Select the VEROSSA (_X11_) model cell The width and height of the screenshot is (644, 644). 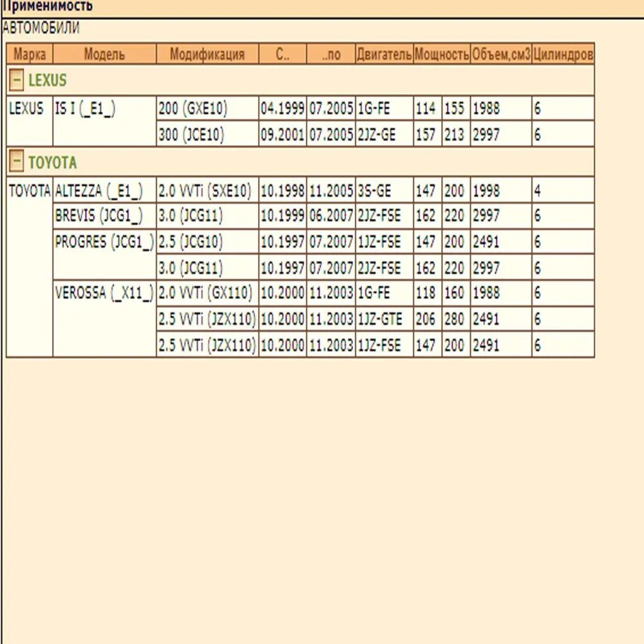click(104, 294)
